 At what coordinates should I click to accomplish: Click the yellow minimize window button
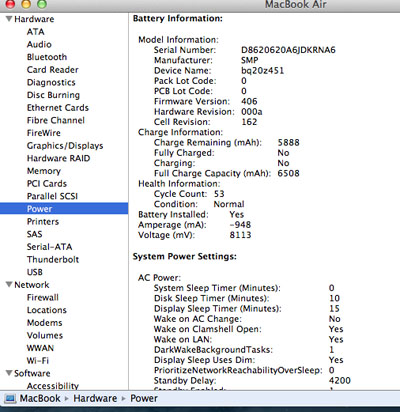coord(26,4)
